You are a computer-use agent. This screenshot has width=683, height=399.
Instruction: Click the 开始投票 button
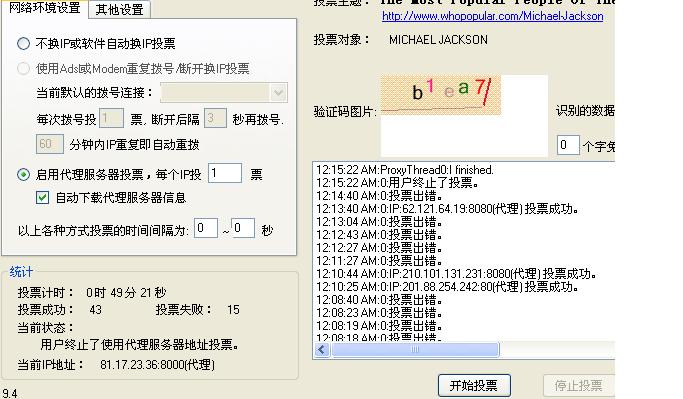click(x=474, y=385)
